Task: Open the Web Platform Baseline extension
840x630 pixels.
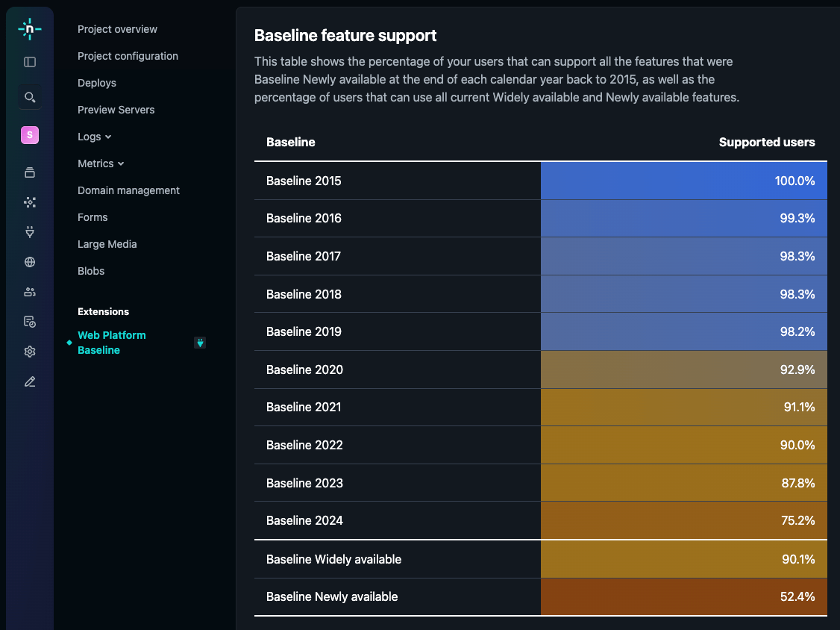Action: coord(111,342)
